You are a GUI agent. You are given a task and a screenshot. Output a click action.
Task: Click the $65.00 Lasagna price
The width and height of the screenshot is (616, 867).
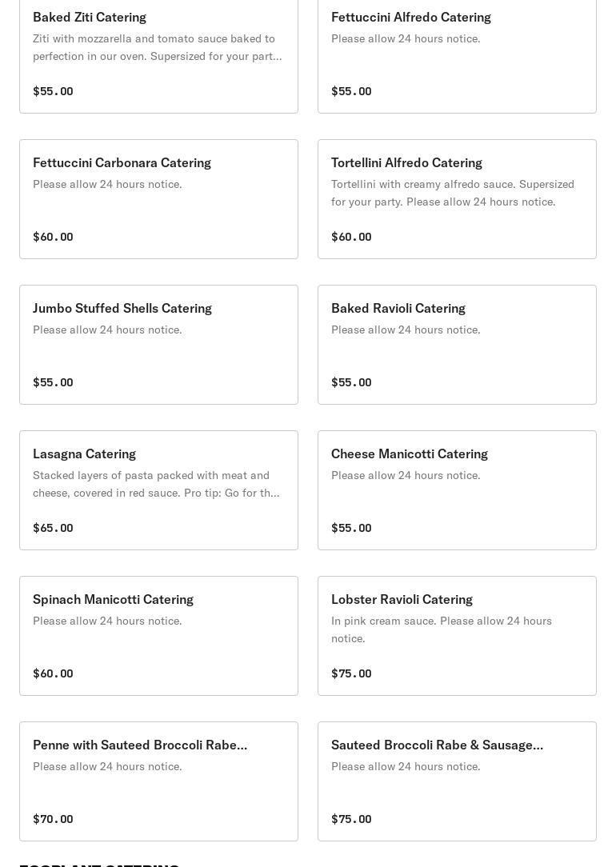53,528
